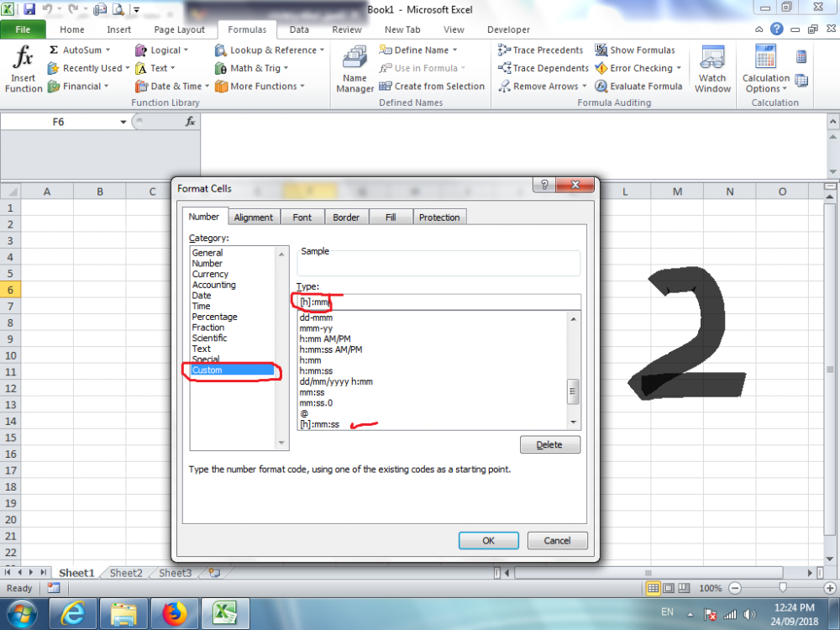Viewport: 840px width, 630px height.
Task: Select Currency in the Category list
Action: coord(210,274)
